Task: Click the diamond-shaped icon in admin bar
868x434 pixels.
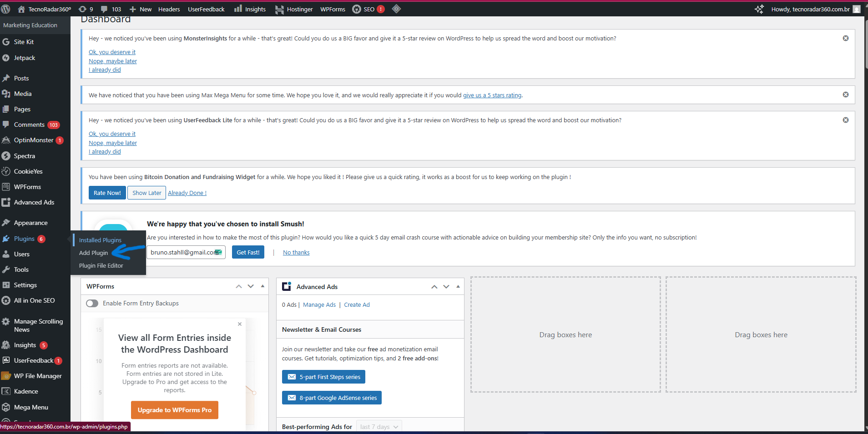Action: tap(396, 9)
